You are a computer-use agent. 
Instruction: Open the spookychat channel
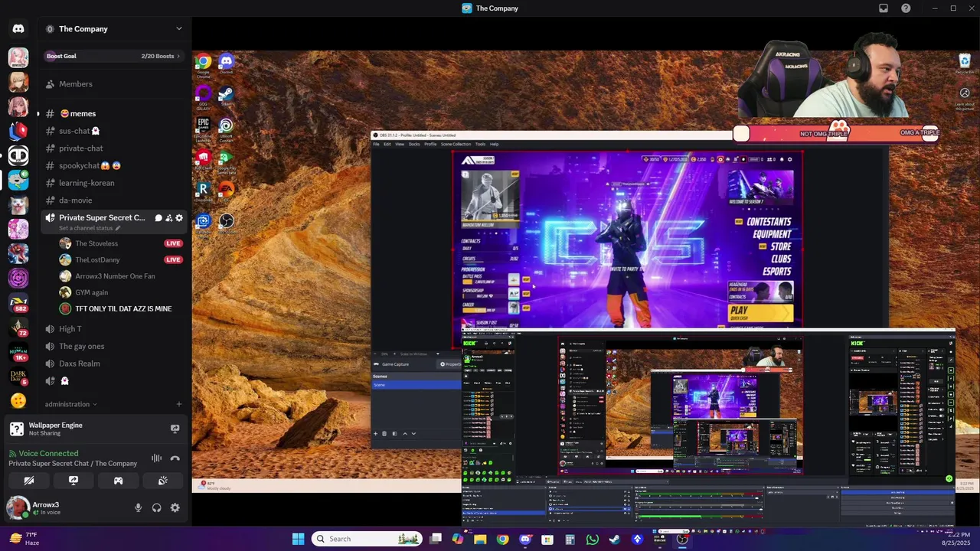click(x=115, y=166)
